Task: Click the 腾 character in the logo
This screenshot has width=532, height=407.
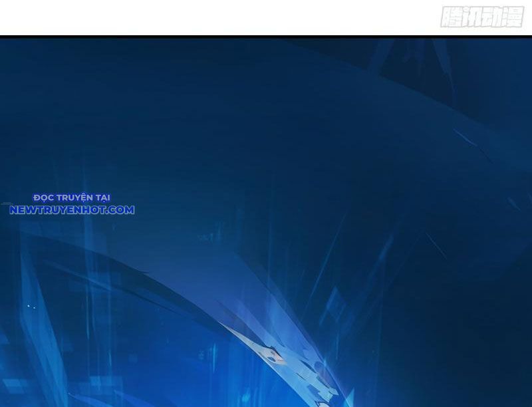Action: pos(452,17)
